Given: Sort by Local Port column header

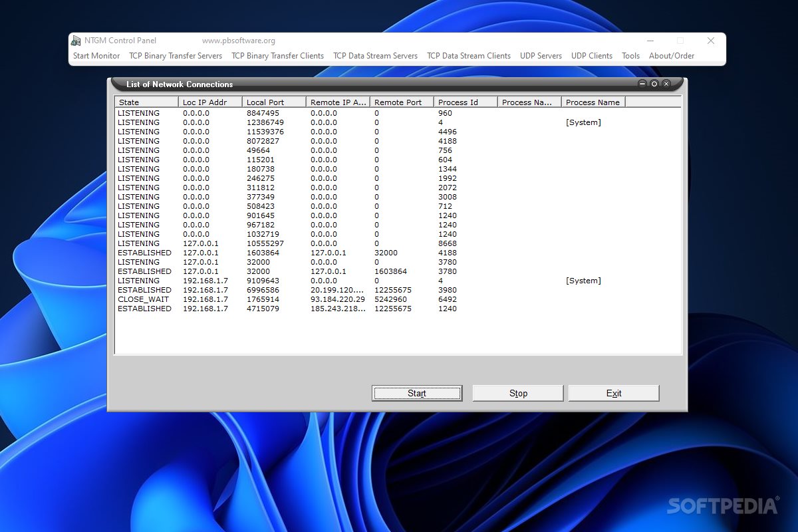Looking at the screenshot, I should (x=274, y=102).
